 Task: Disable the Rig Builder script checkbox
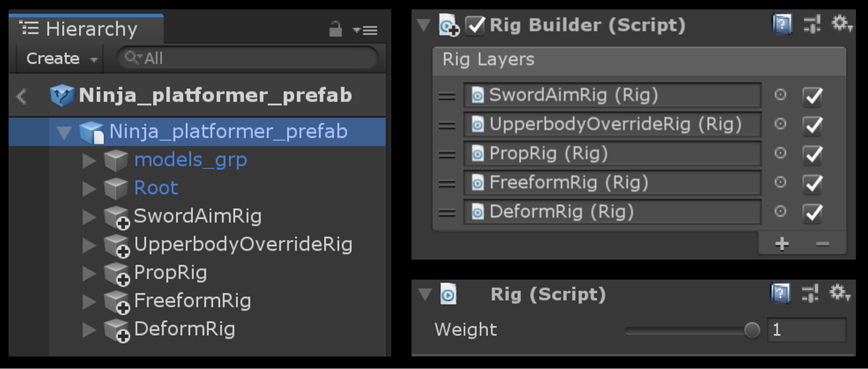coord(475,25)
